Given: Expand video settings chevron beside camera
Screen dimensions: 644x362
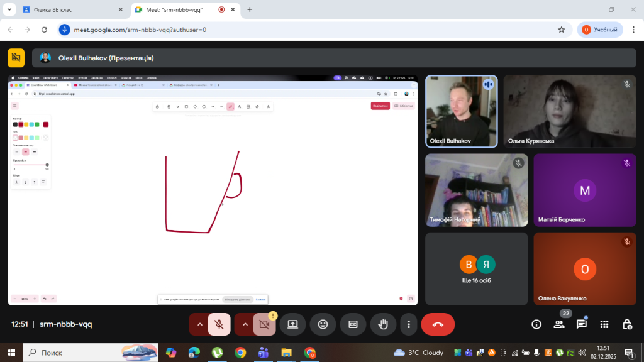Looking at the screenshot, I should [x=245, y=324].
